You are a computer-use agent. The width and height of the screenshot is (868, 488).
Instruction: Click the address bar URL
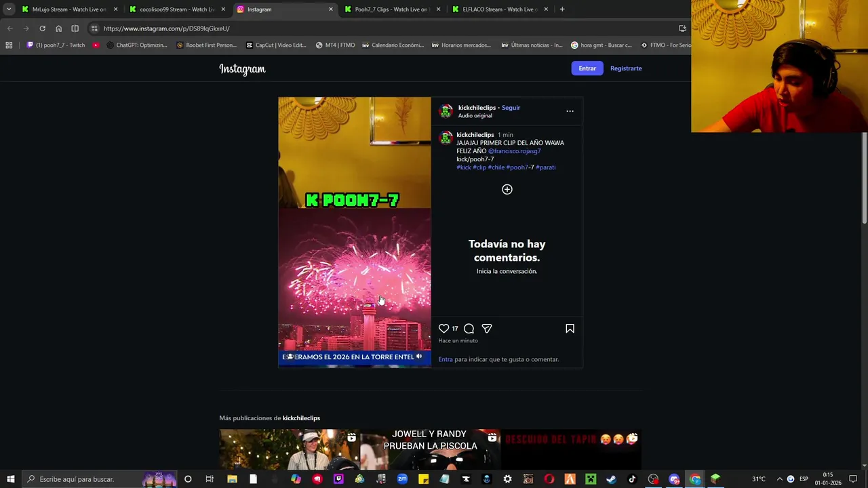[166, 28]
